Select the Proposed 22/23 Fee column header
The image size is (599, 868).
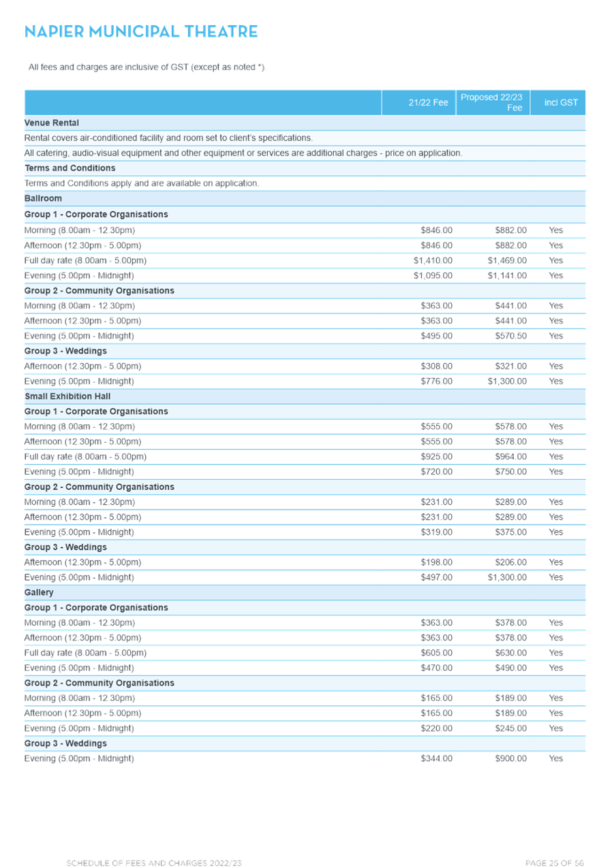492,102
